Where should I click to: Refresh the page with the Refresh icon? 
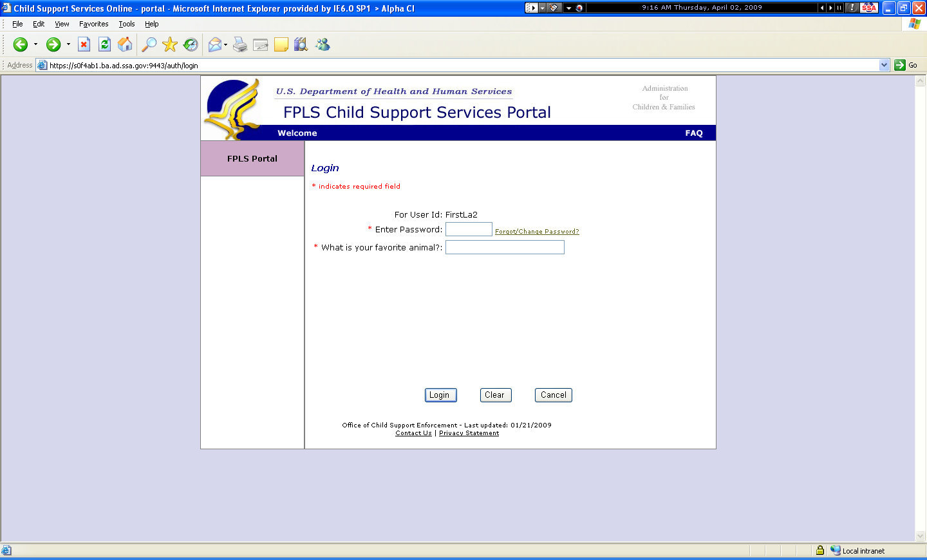click(x=104, y=44)
